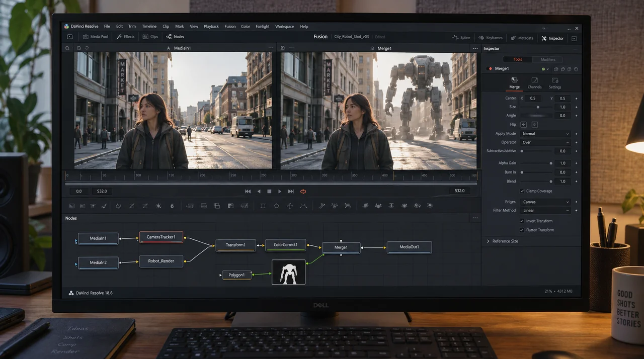This screenshot has height=359, width=644.
Task: Open the Playback menu
Action: [211, 26]
